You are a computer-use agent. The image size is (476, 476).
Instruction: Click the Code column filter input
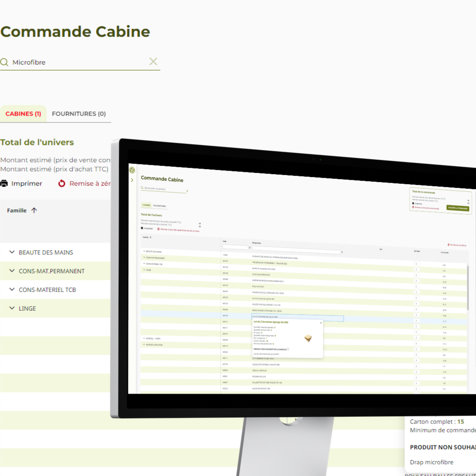pos(235,247)
